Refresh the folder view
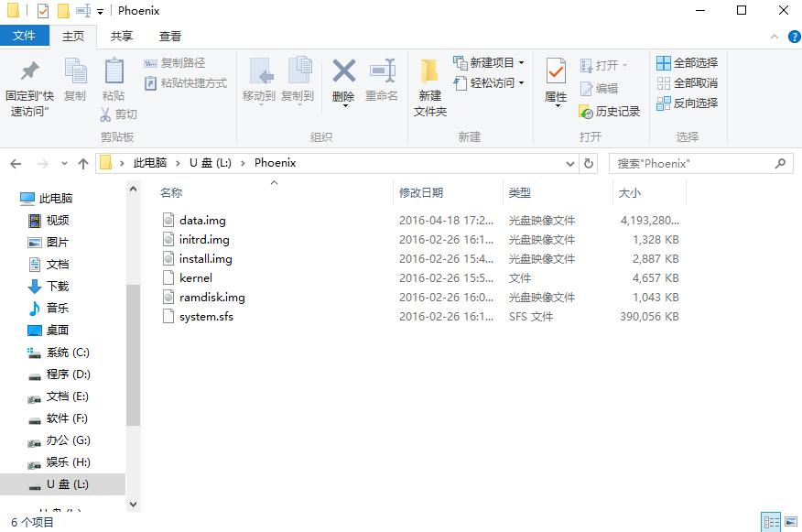This screenshot has height=532, width=802. pyautogui.click(x=585, y=162)
